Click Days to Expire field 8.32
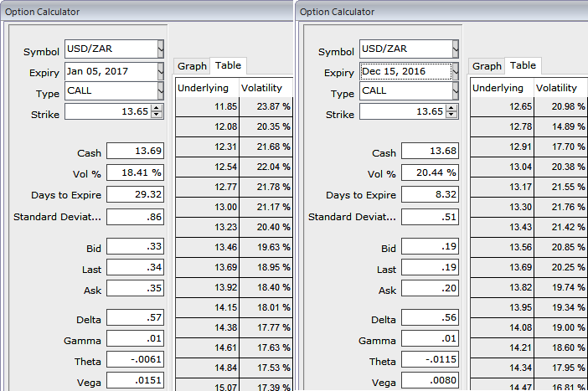The height and width of the screenshot is (391, 588). click(431, 194)
